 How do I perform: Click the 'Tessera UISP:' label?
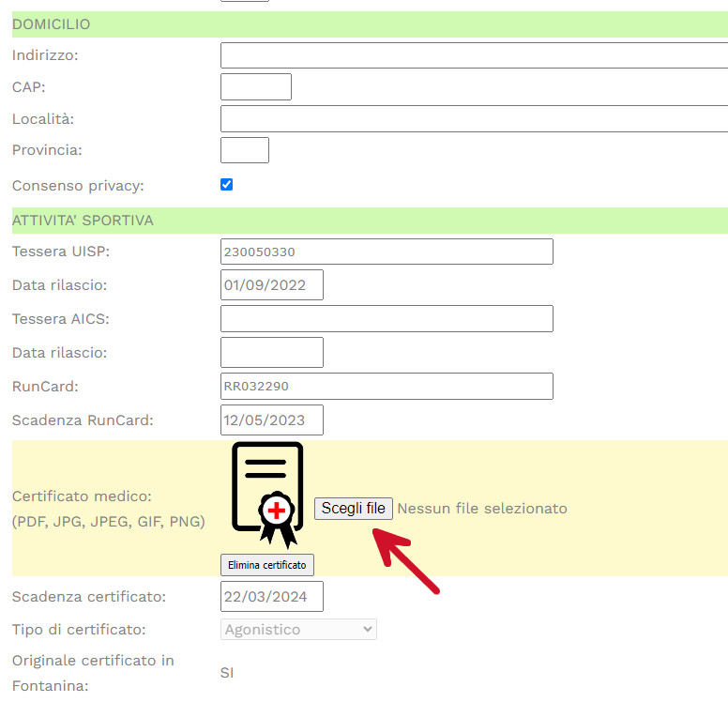61,252
